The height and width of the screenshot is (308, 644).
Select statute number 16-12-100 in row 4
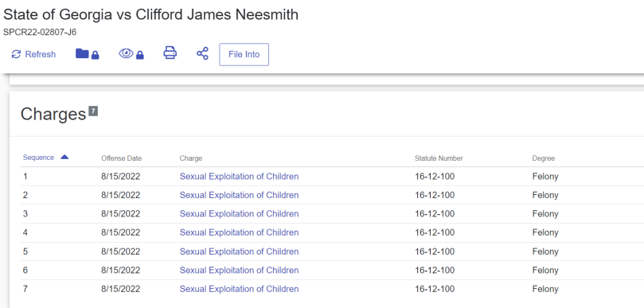click(x=435, y=232)
